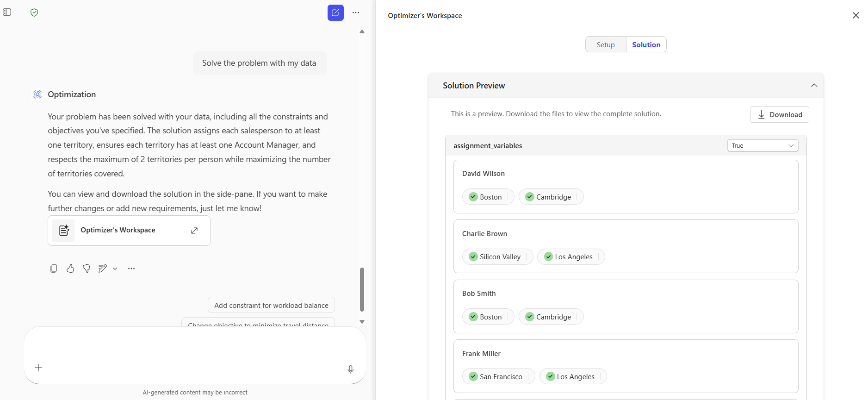Click Frank Miller's San Francisco check icon
The height and width of the screenshot is (400, 868).
click(473, 376)
